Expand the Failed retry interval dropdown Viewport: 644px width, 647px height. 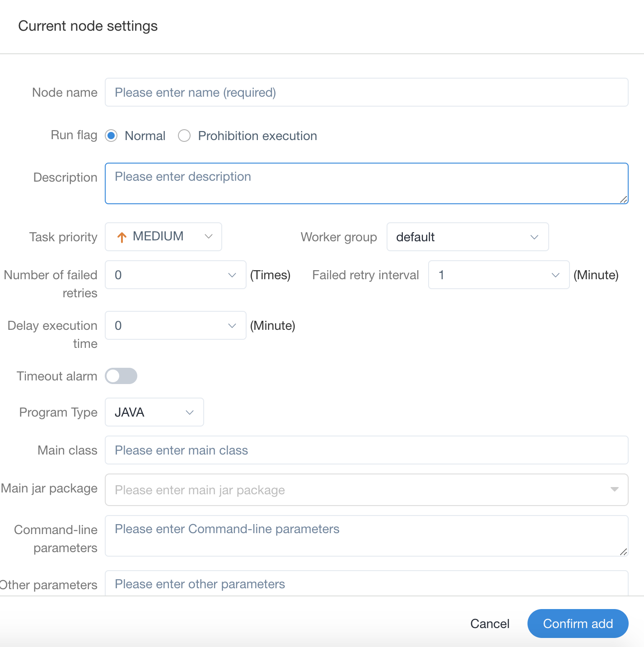(499, 275)
